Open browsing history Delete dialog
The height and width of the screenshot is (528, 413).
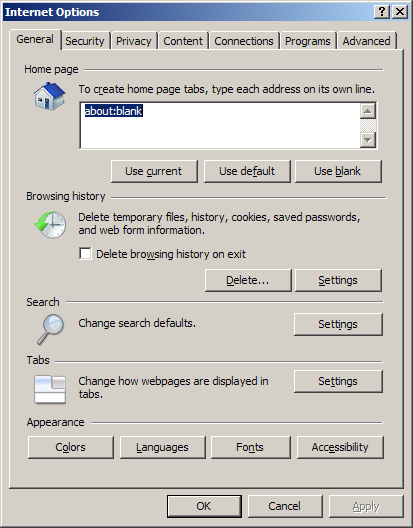coord(248,280)
